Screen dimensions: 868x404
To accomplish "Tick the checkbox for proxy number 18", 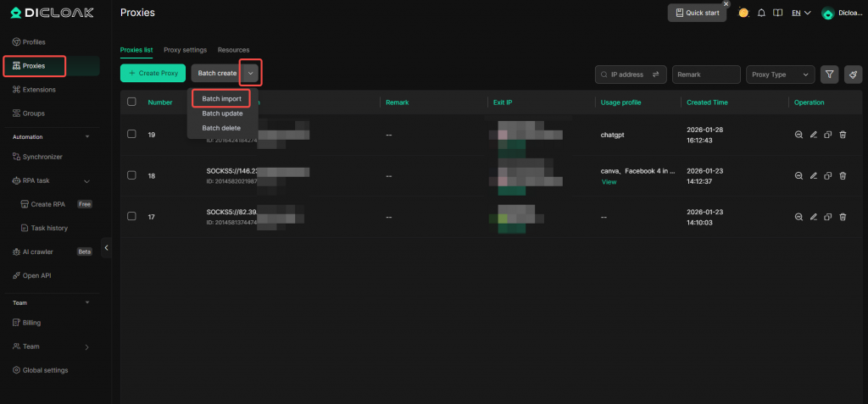I will click(x=131, y=175).
